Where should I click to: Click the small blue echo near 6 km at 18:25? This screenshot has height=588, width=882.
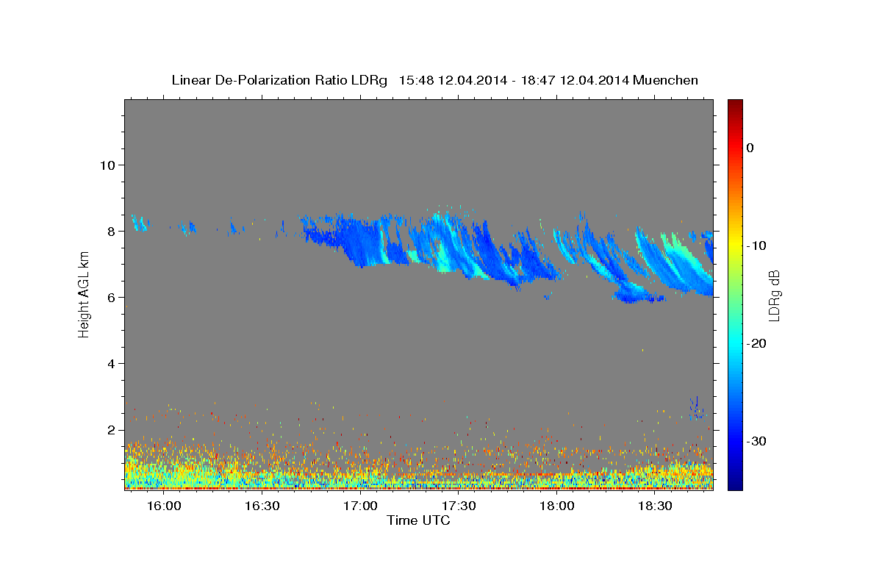click(638, 294)
